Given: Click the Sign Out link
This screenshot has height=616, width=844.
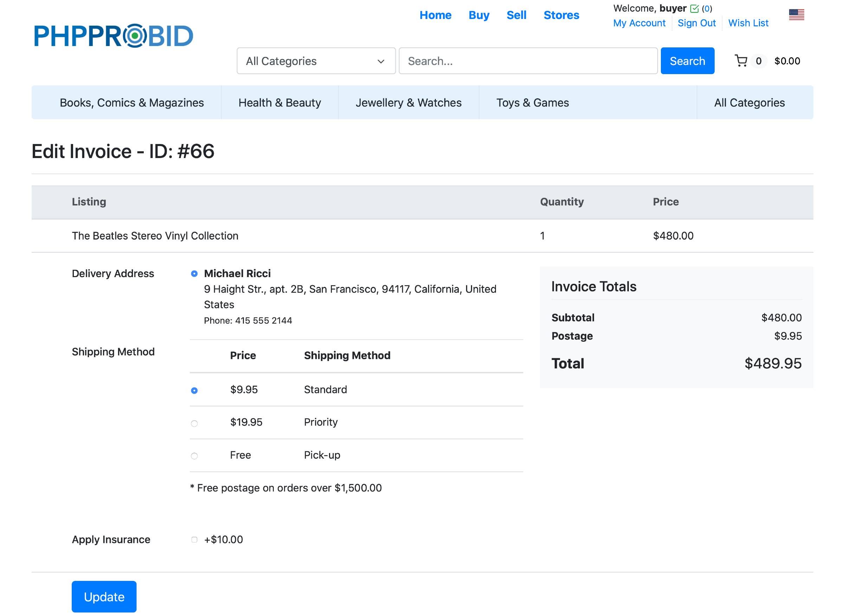Looking at the screenshot, I should (696, 23).
